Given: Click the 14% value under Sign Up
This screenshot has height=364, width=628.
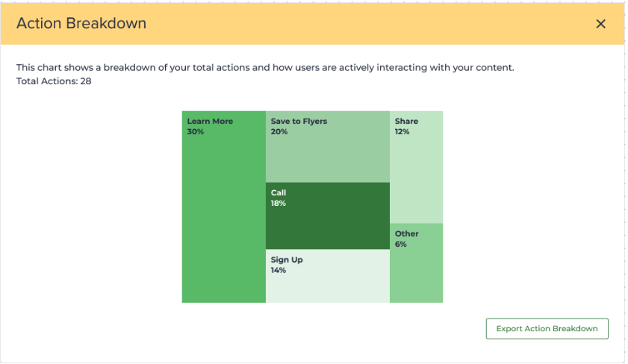Looking at the screenshot, I should [x=279, y=271].
